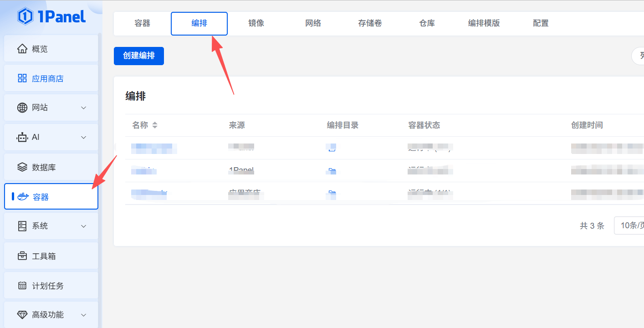Screen dimensions: 644x328
Task: Open the 10条/页 page size selector
Action: coord(633,225)
